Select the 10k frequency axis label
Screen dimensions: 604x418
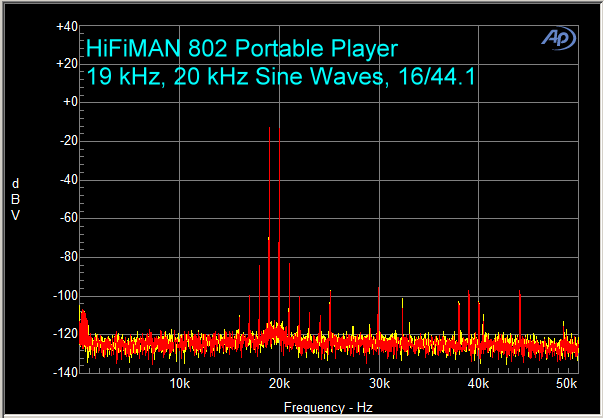point(180,384)
